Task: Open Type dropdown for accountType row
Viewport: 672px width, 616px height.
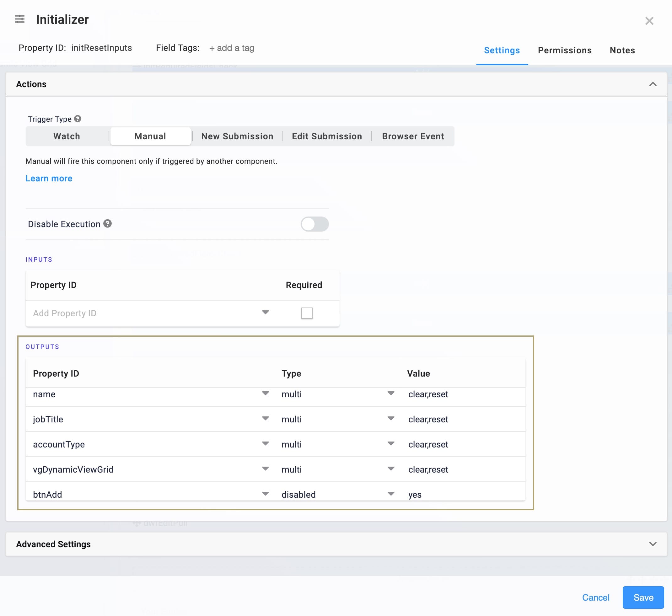Action: (x=391, y=443)
